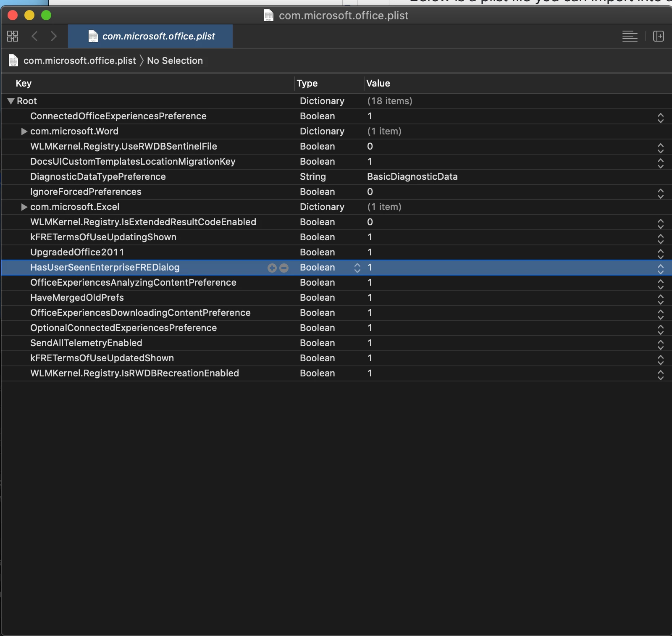Open the editor options lines icon
672x636 pixels.
630,36
